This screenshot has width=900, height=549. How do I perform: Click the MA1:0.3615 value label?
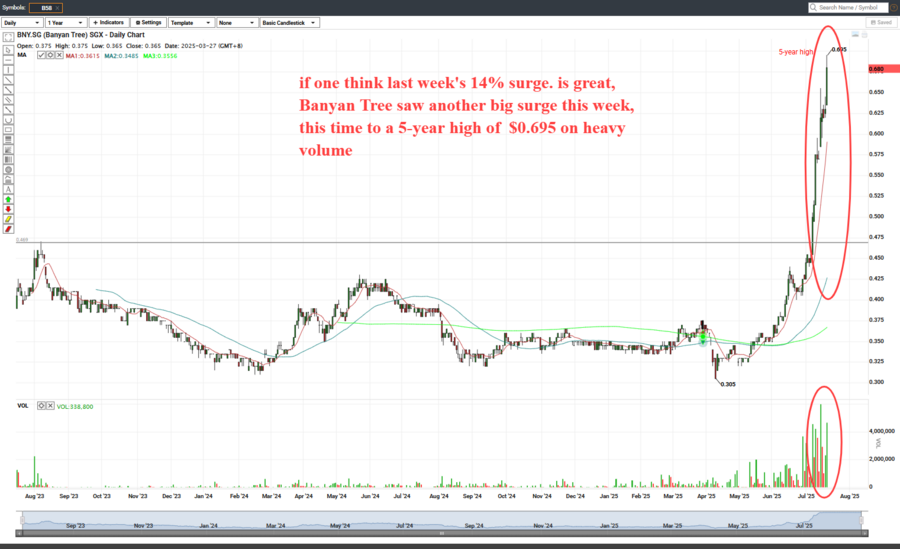[x=83, y=56]
